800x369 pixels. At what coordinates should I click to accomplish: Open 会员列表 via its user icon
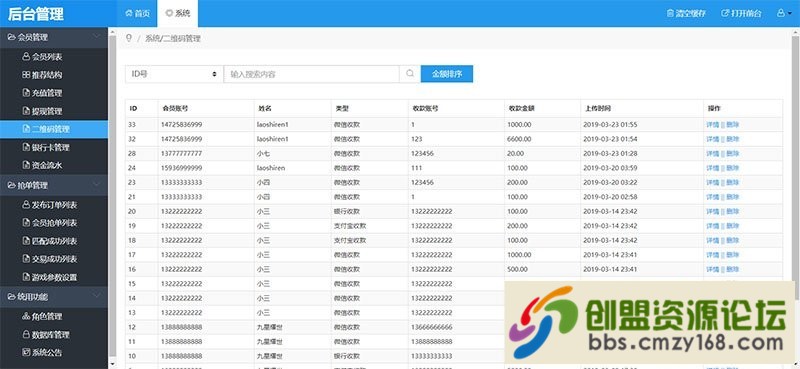point(27,57)
